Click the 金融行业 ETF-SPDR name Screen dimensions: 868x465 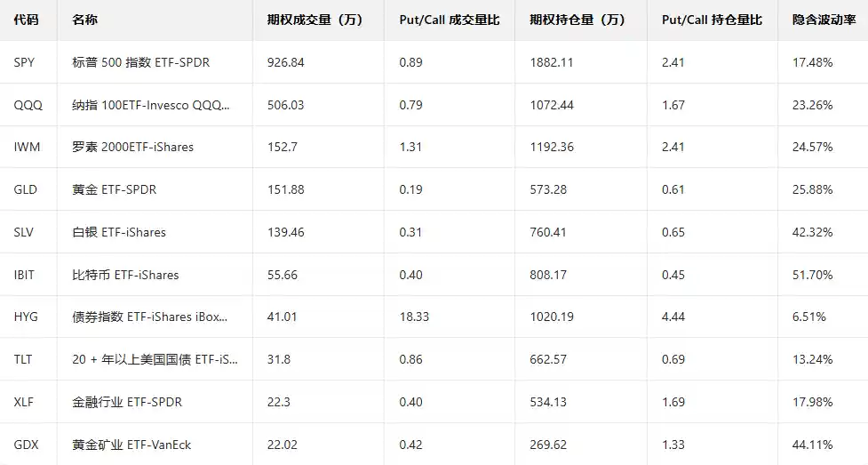[x=127, y=402]
